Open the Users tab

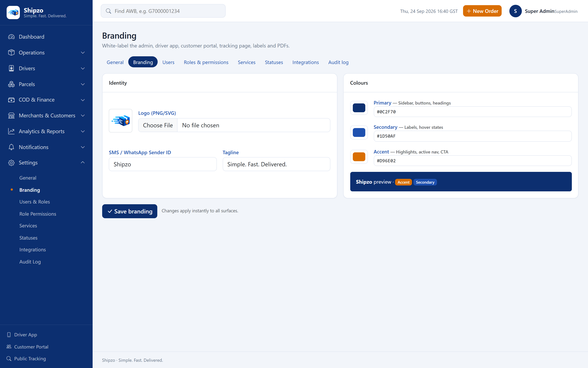168,62
